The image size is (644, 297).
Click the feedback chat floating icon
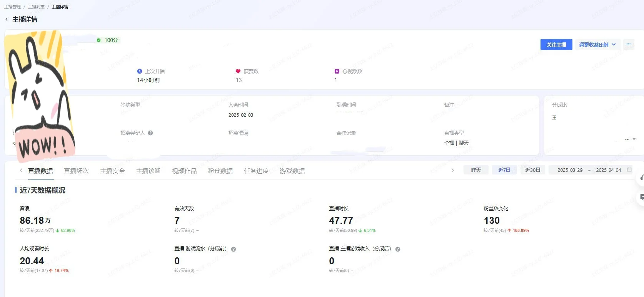point(641,197)
